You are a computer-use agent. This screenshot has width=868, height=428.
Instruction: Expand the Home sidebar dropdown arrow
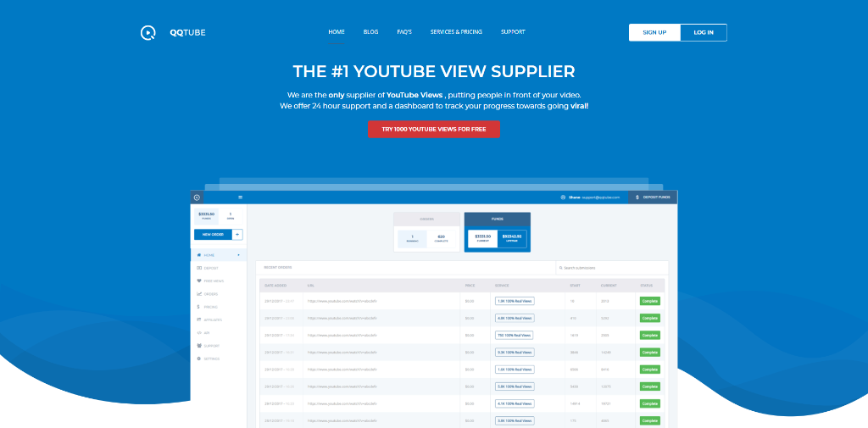tap(238, 255)
